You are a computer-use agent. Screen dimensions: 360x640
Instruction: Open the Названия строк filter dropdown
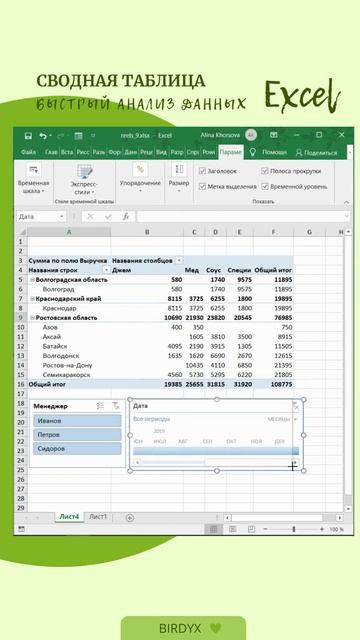click(106, 270)
